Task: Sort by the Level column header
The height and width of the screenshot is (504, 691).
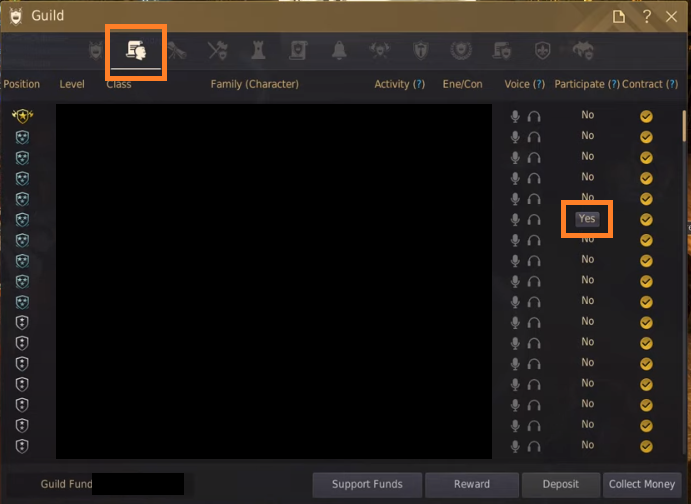Action: [72, 84]
